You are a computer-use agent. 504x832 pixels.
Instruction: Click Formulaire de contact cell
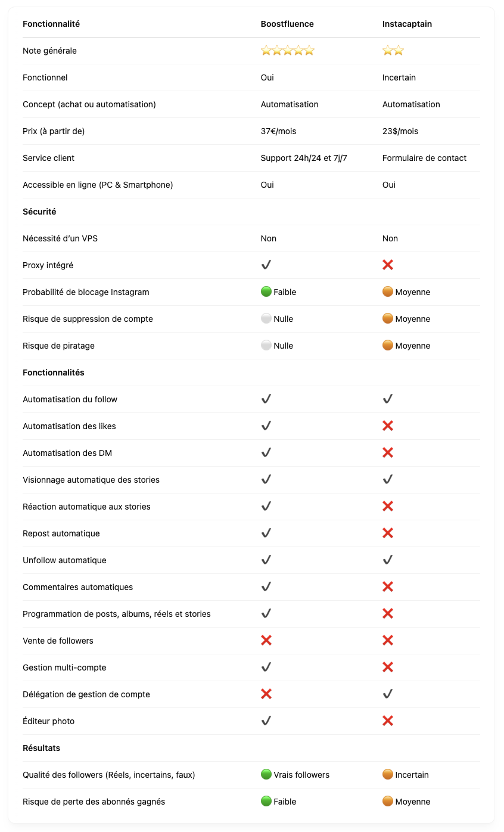[425, 158]
